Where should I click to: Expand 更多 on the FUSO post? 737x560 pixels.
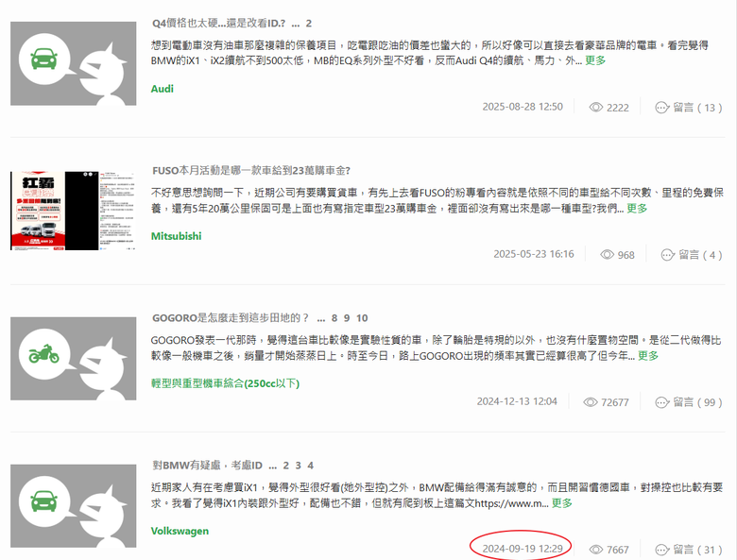637,208
